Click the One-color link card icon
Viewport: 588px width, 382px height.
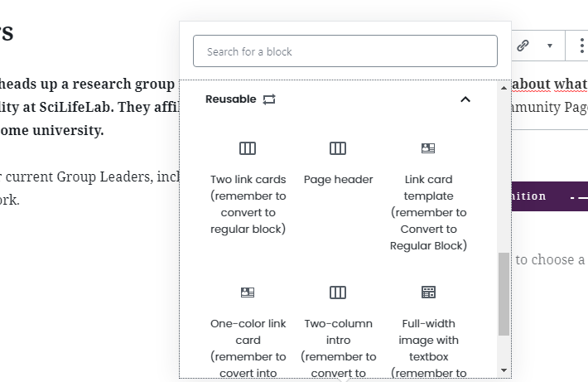tap(248, 293)
